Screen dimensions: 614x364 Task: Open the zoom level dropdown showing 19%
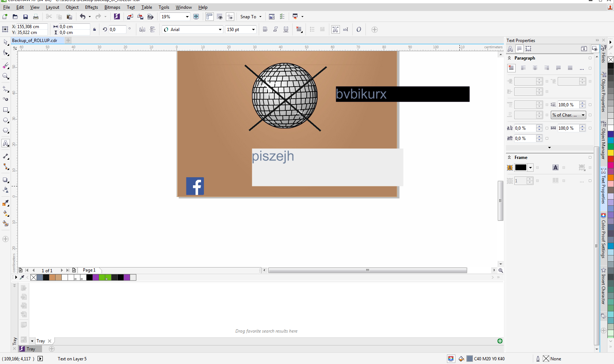(187, 17)
